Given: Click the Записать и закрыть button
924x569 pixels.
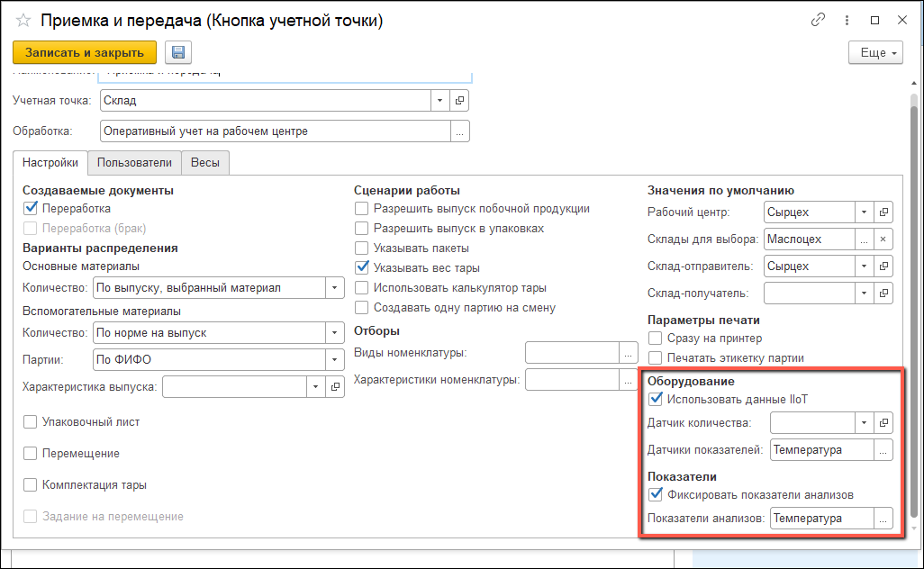Looking at the screenshot, I should pos(85,52).
